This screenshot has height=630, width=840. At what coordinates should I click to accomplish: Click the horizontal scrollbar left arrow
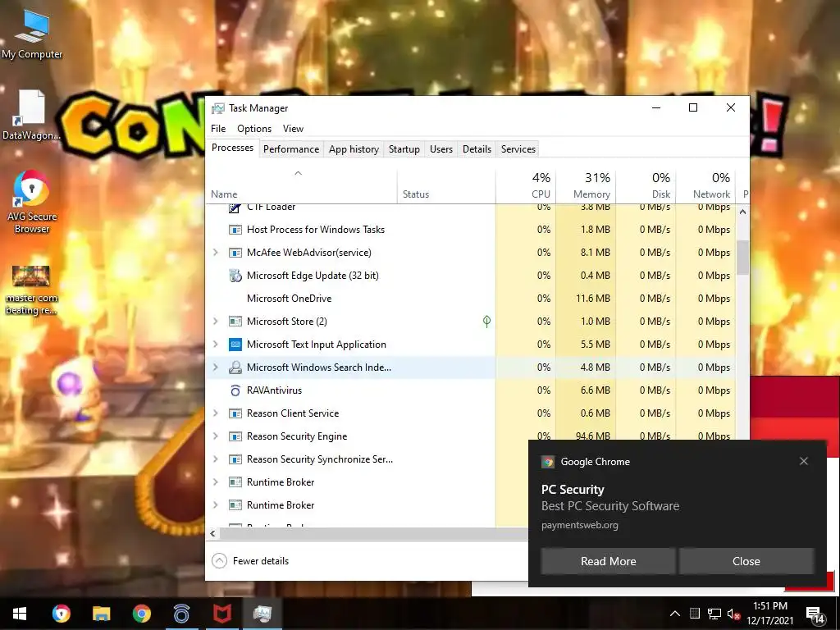[212, 533]
